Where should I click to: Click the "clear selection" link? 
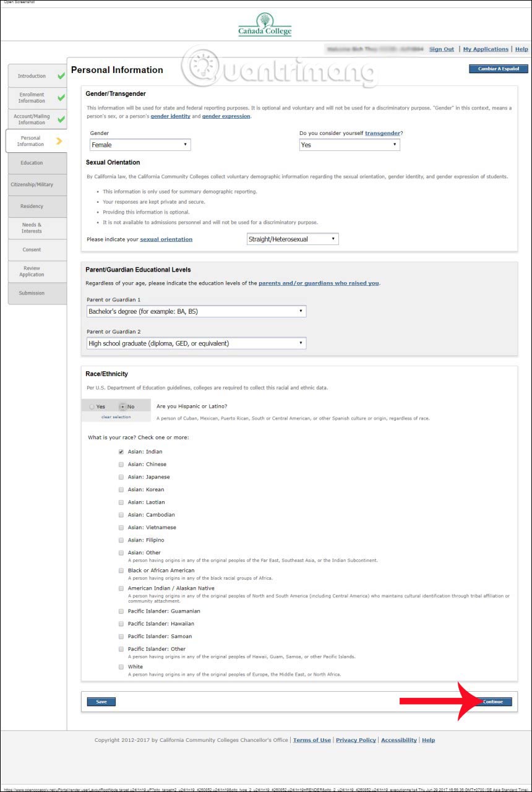pyautogui.click(x=116, y=417)
